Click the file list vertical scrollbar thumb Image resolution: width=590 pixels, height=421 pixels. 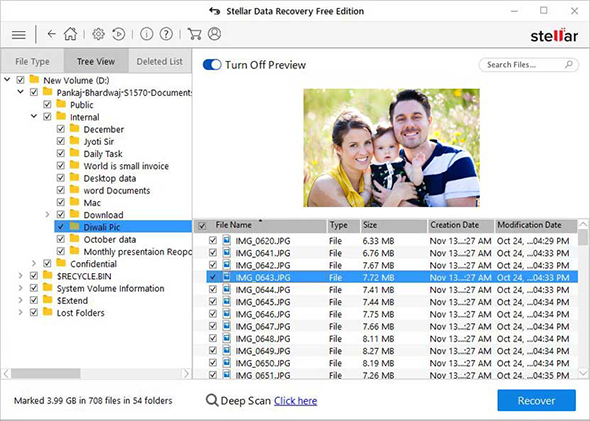coord(583,237)
